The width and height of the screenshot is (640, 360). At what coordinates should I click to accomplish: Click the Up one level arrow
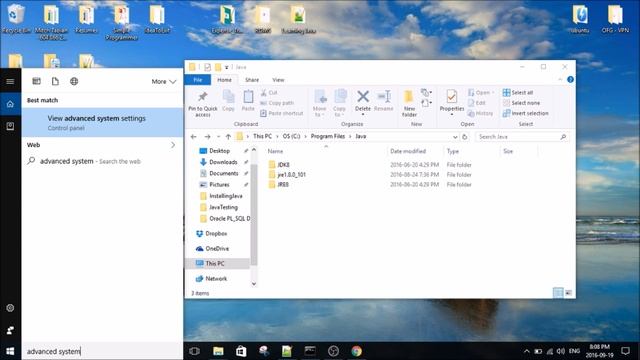pos(228,137)
